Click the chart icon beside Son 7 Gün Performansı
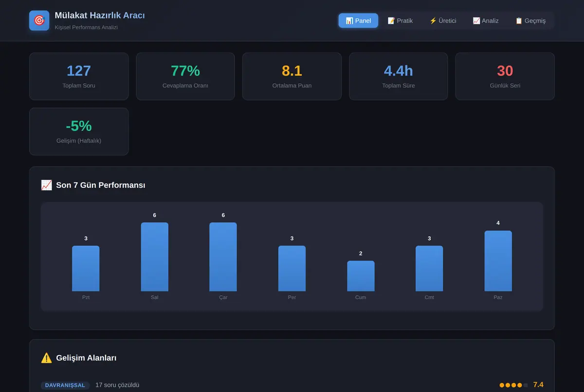Viewport: 584px width, 392px height. pos(47,185)
